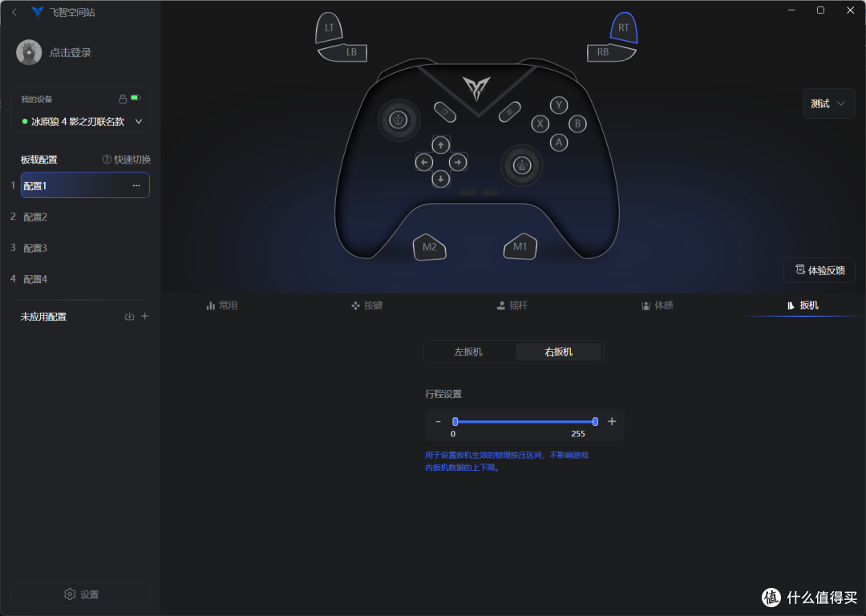866x616 pixels.
Task: Open the more options menu for 配置1
Action: [x=136, y=185]
